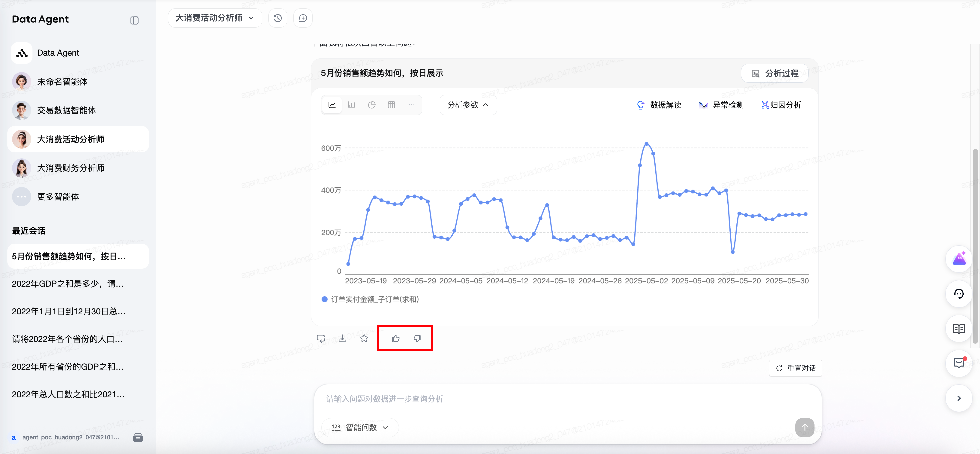980x454 pixels.
Task: Toggle the 订单实付金额_子订单 legend dot
Action: click(325, 299)
